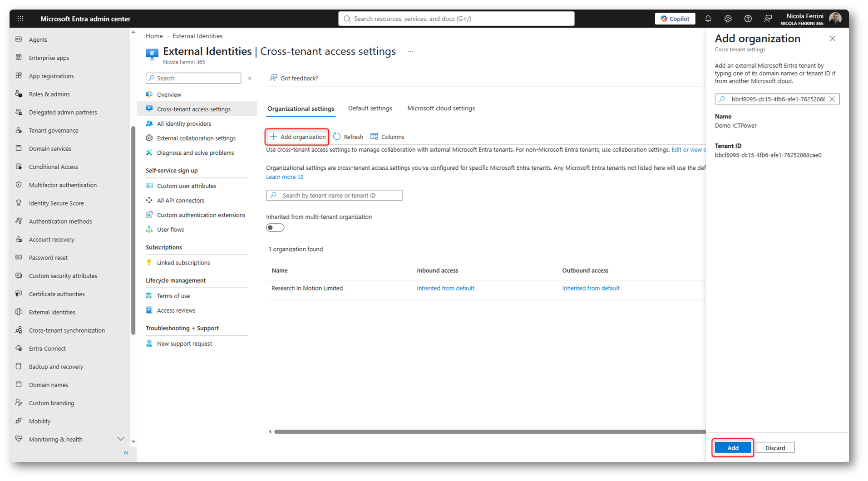Click Got feedback?
The height and width of the screenshot is (481, 868).
(294, 78)
